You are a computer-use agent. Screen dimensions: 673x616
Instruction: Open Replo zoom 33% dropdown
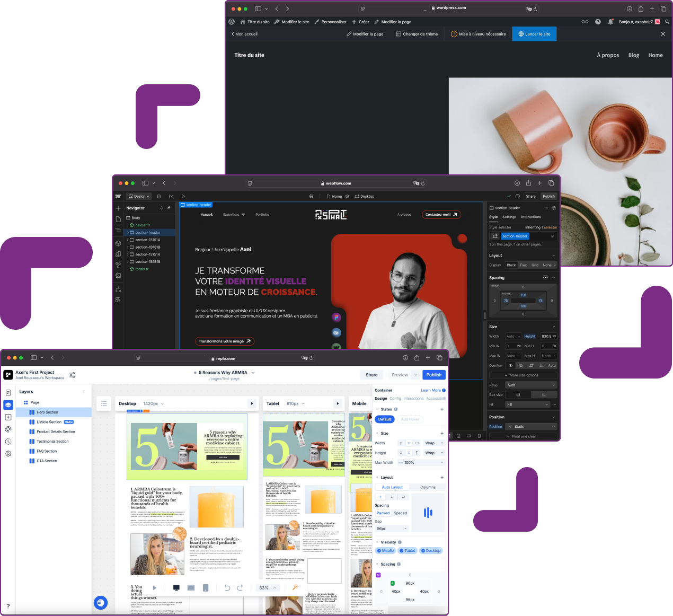268,588
